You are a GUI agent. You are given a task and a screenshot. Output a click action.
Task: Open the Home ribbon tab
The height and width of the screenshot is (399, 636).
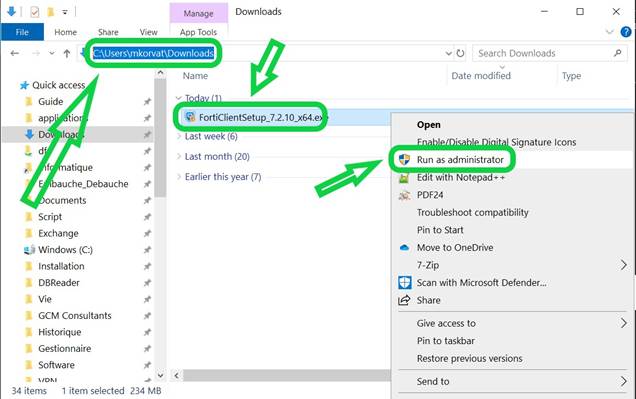[x=65, y=32]
